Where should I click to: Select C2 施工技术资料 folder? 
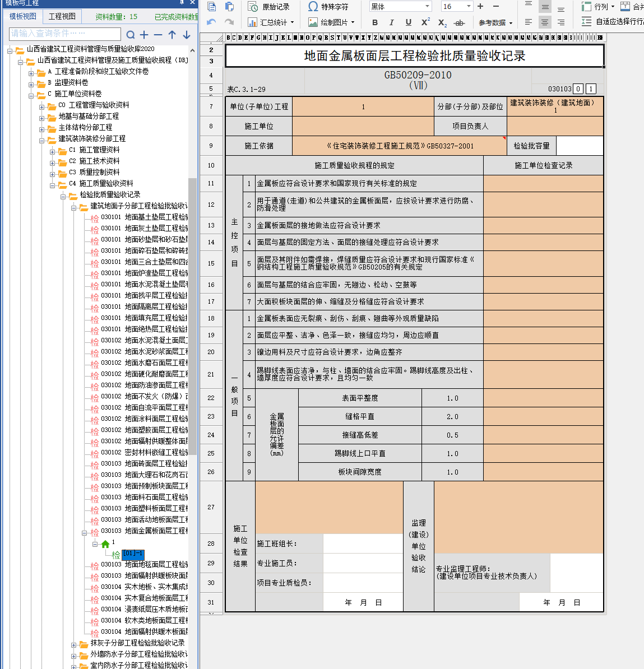[94, 161]
